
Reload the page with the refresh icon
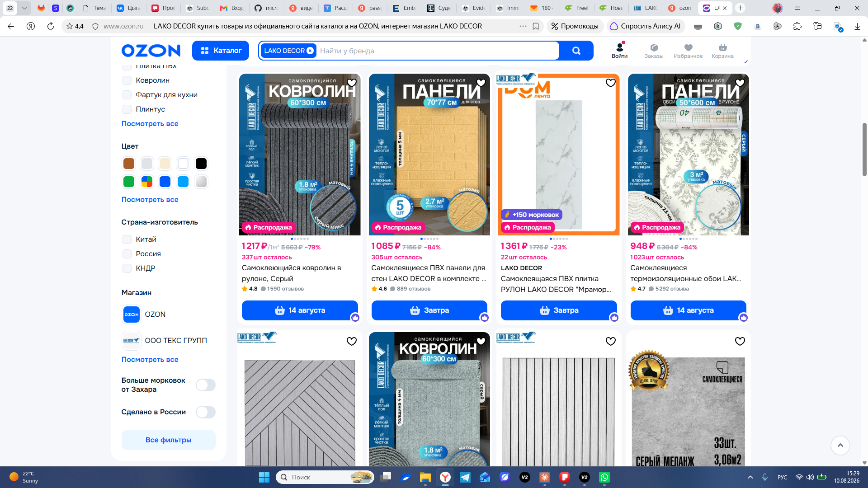[x=51, y=26]
